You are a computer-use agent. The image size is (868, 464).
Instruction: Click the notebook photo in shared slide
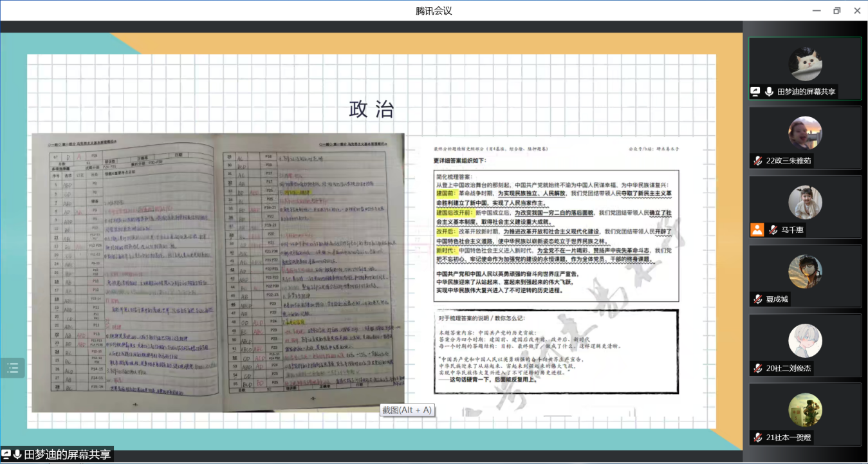pos(218,272)
